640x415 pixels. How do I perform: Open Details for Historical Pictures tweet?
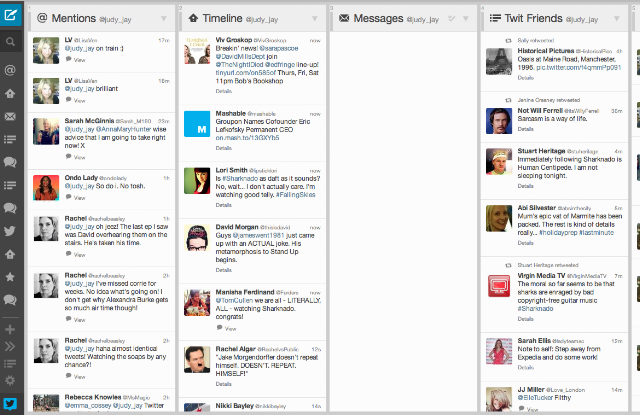point(526,78)
